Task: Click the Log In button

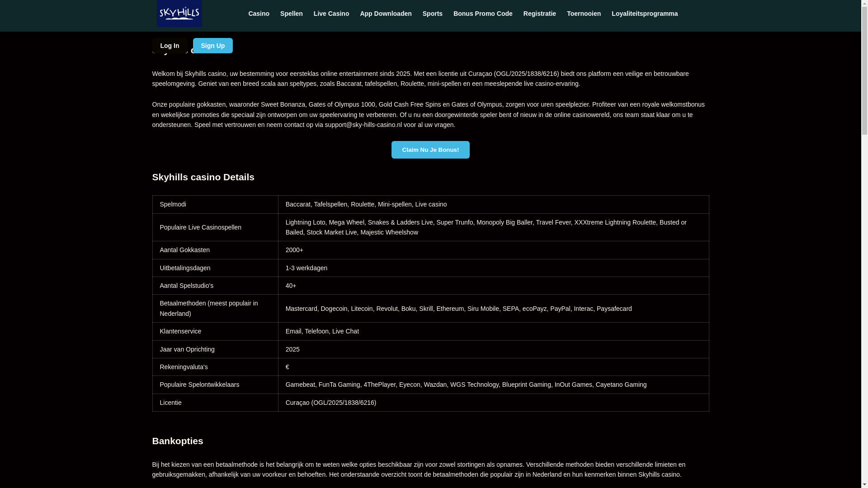Action: pos(170,46)
